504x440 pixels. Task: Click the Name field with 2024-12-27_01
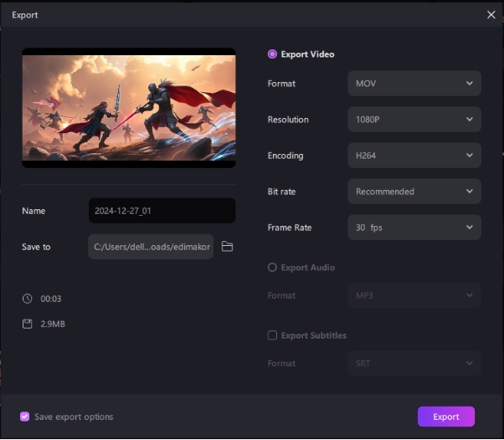(162, 211)
